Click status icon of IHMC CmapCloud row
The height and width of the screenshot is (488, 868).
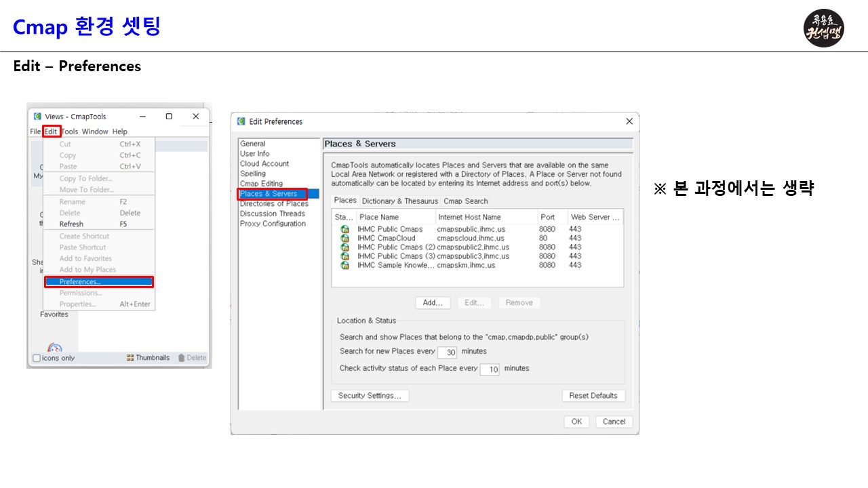coord(345,239)
